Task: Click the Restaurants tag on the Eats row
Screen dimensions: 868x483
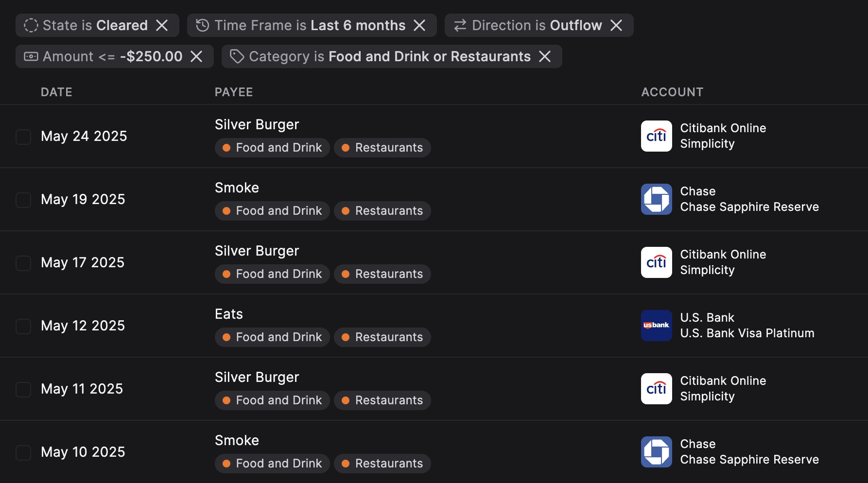Action: [x=382, y=337]
